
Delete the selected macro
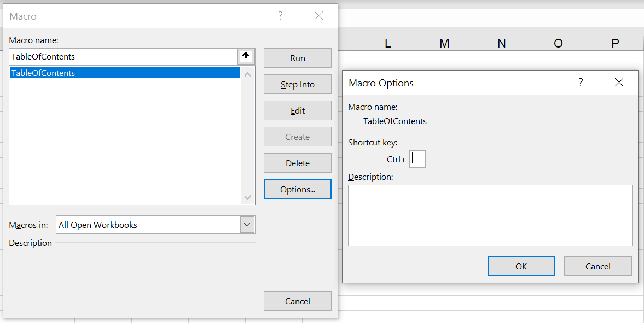point(297,163)
